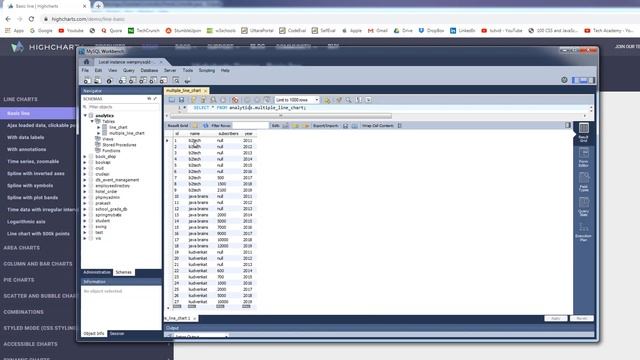Toggle sidebar layout buttons at top right
This screenshot has width=640, height=360.
[x=583, y=80]
